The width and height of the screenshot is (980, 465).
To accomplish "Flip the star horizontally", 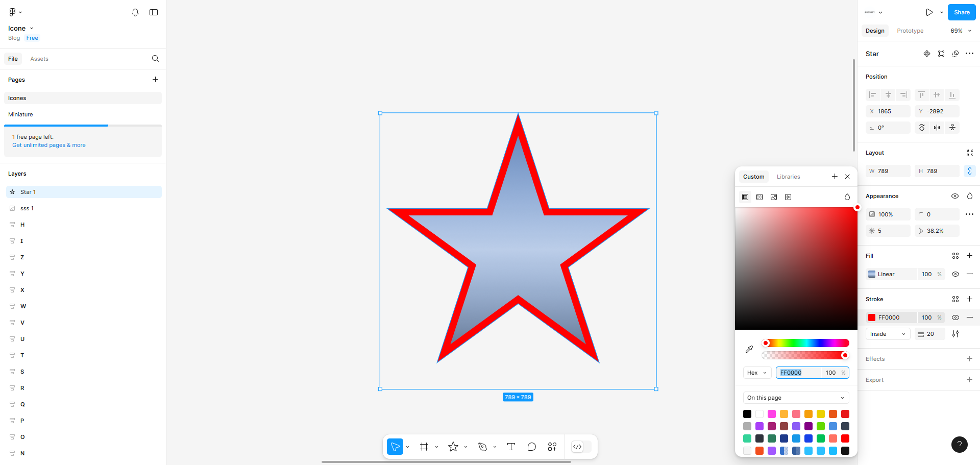I will click(937, 128).
